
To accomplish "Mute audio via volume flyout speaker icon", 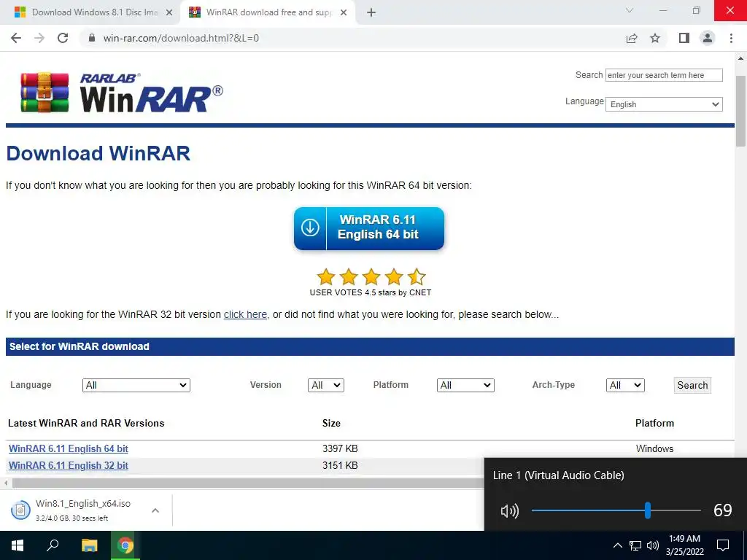I will coord(510,511).
